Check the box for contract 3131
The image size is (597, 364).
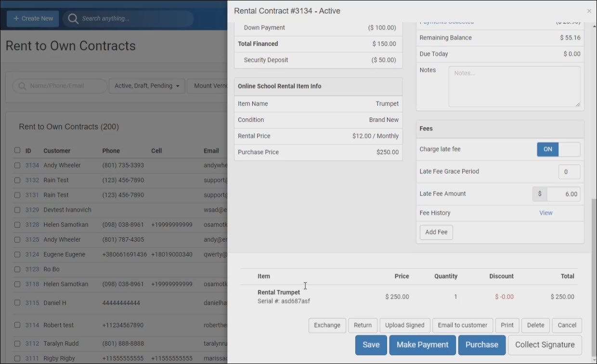click(17, 195)
